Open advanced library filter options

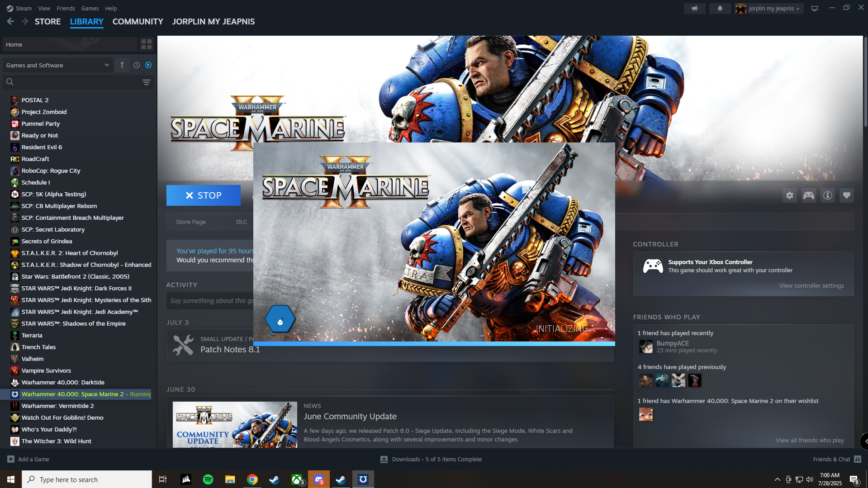(147, 82)
